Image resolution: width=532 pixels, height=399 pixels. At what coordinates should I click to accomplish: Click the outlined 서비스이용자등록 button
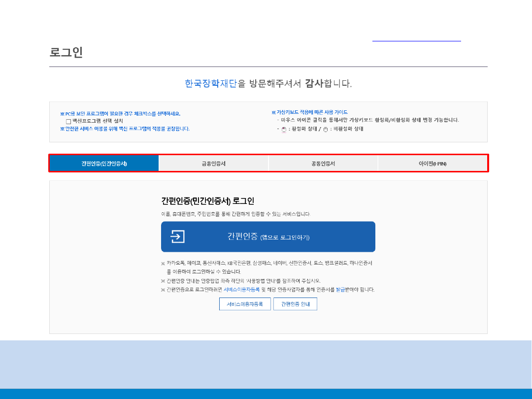click(x=245, y=304)
